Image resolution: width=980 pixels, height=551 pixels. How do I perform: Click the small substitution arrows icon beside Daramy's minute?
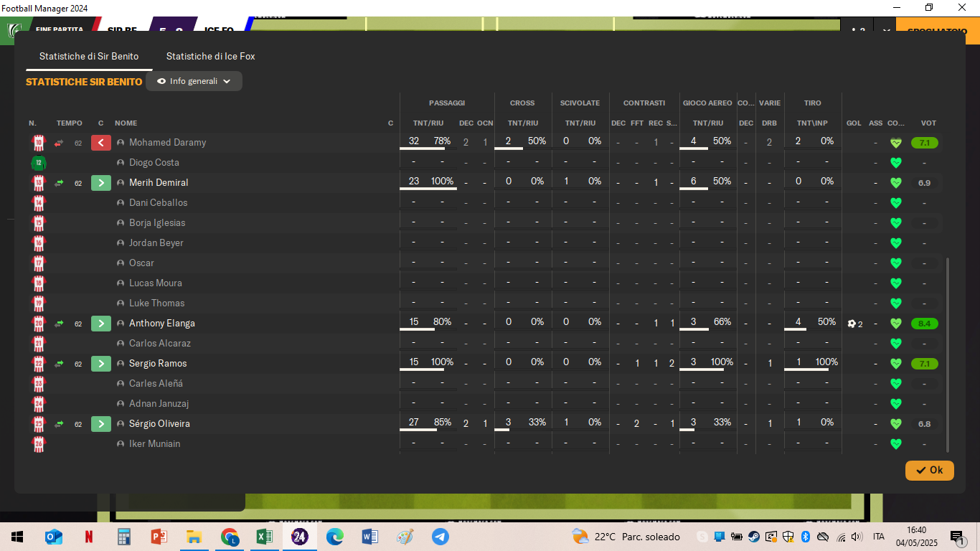click(59, 143)
